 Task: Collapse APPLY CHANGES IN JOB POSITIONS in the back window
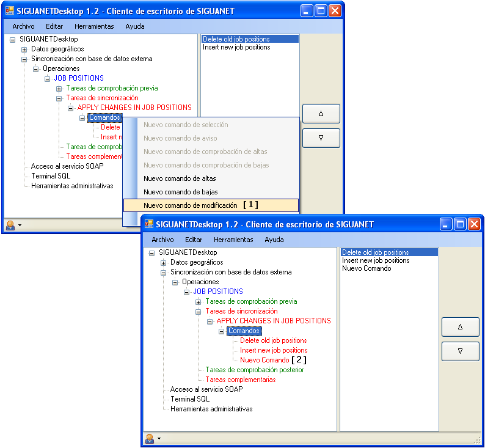[x=70, y=108]
